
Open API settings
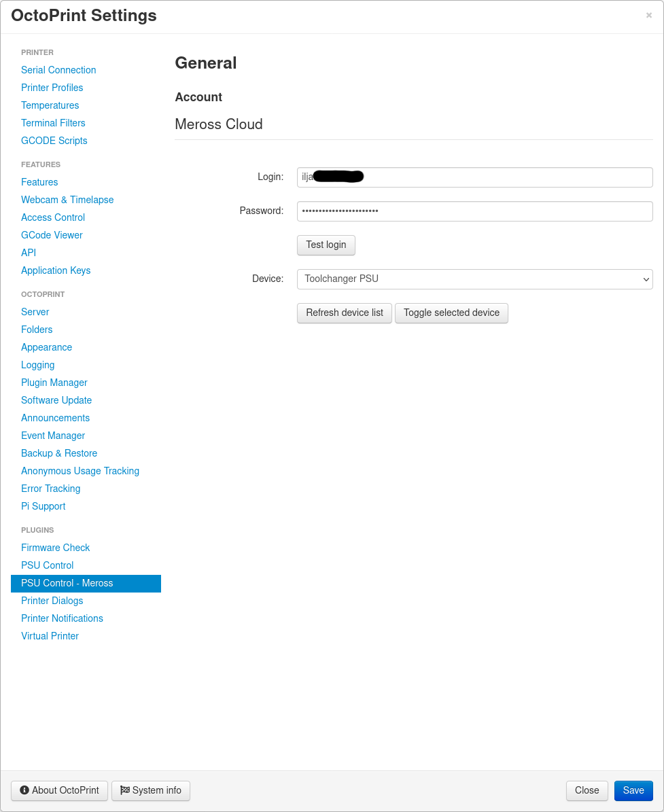click(29, 252)
